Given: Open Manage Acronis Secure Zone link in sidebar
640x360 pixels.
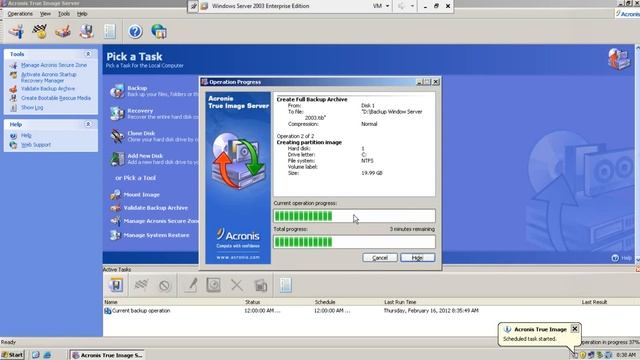Looking at the screenshot, I should 54,65.
